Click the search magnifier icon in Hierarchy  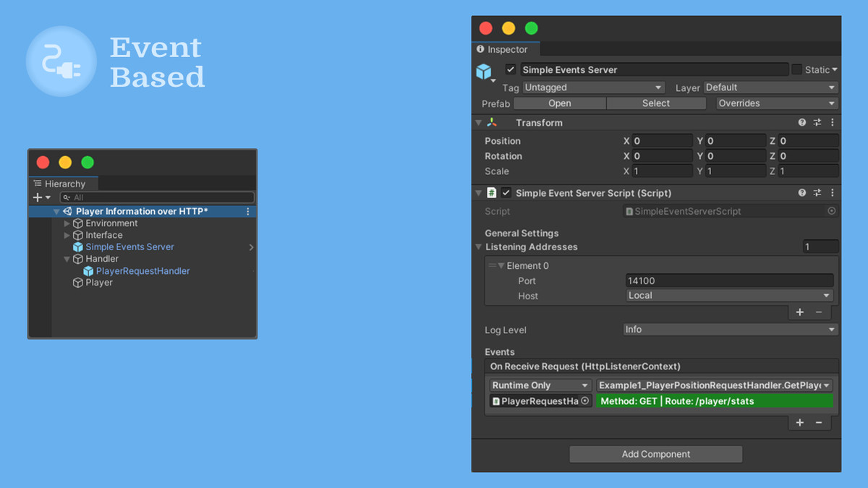point(67,197)
